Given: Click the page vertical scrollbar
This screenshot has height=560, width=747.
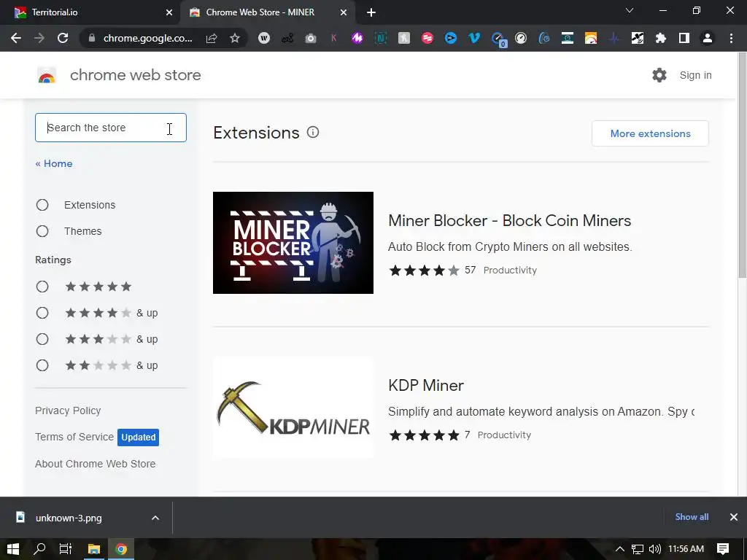Looking at the screenshot, I should pyautogui.click(x=742, y=166).
